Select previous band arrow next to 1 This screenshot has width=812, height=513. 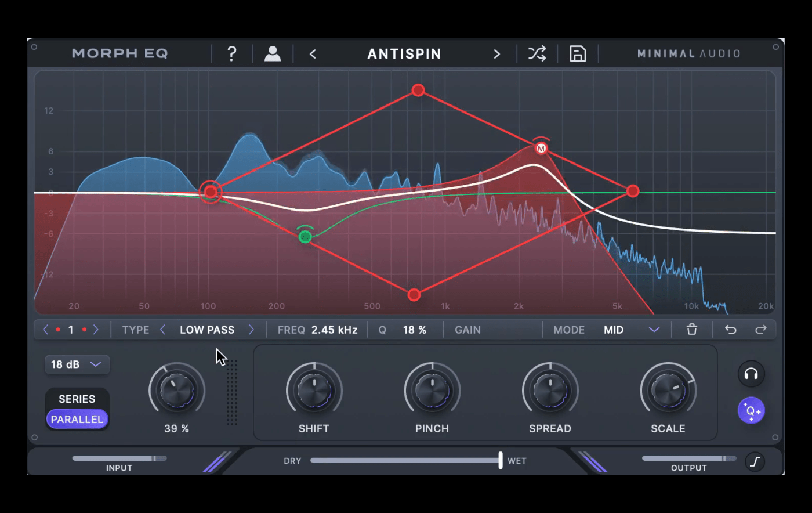coord(46,330)
